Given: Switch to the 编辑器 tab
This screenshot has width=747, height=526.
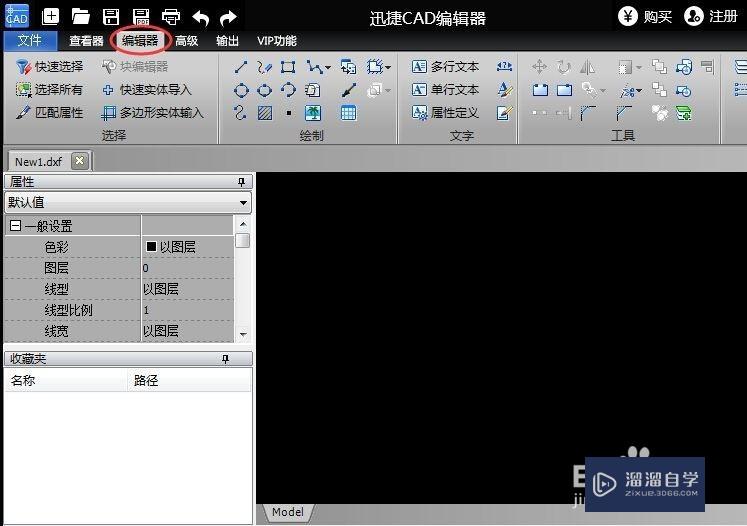Looking at the screenshot, I should pyautogui.click(x=140, y=40).
